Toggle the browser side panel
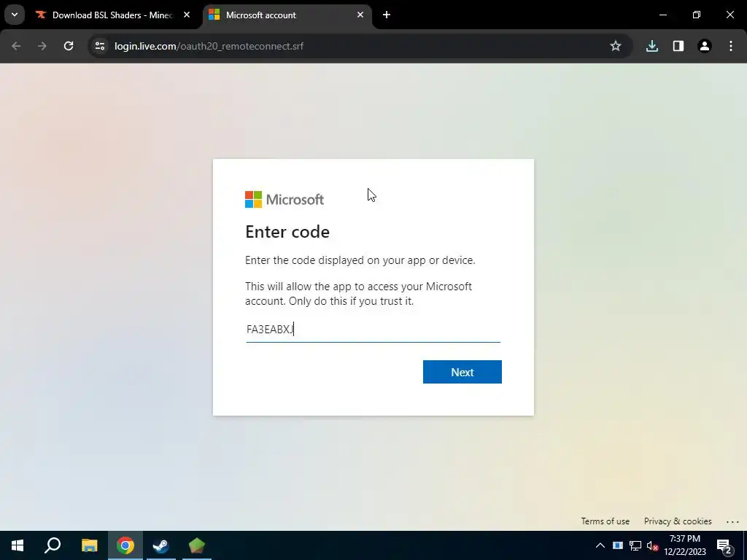This screenshot has width=747, height=560. 678,46
